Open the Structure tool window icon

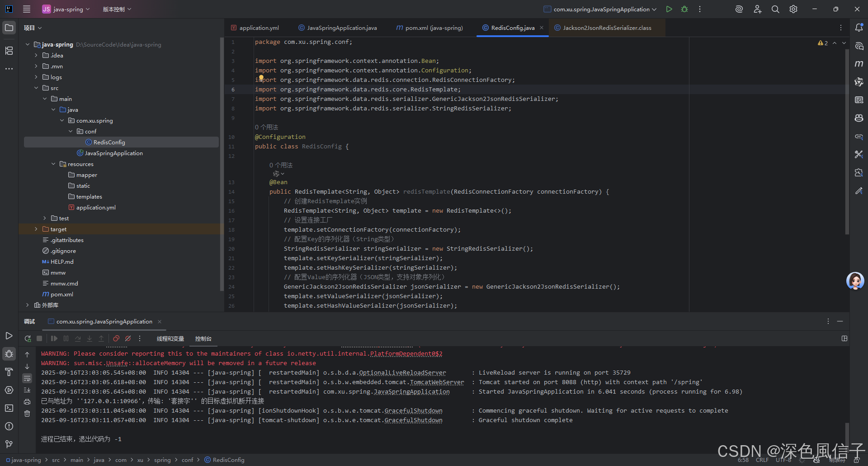point(9,51)
